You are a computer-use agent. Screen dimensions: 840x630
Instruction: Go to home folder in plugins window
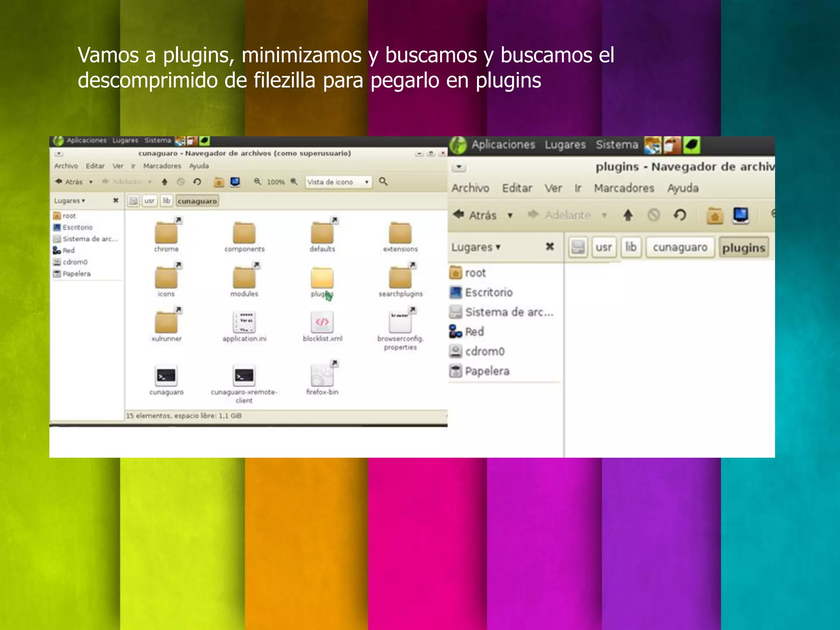click(x=715, y=215)
